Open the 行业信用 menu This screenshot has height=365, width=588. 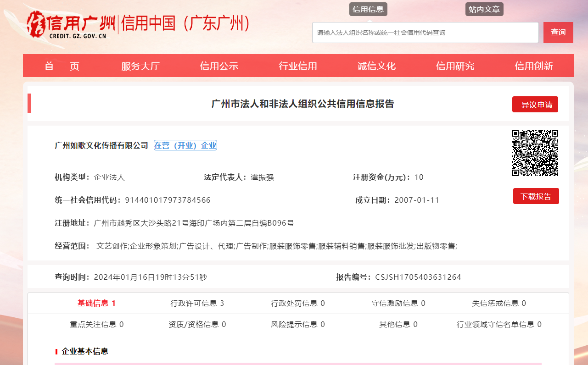(298, 66)
